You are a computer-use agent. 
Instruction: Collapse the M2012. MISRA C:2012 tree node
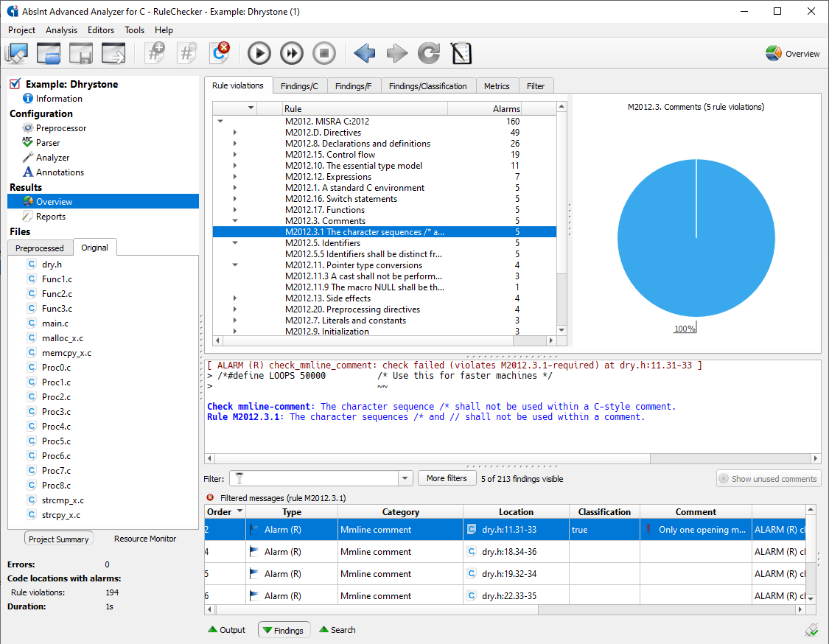[x=220, y=121]
